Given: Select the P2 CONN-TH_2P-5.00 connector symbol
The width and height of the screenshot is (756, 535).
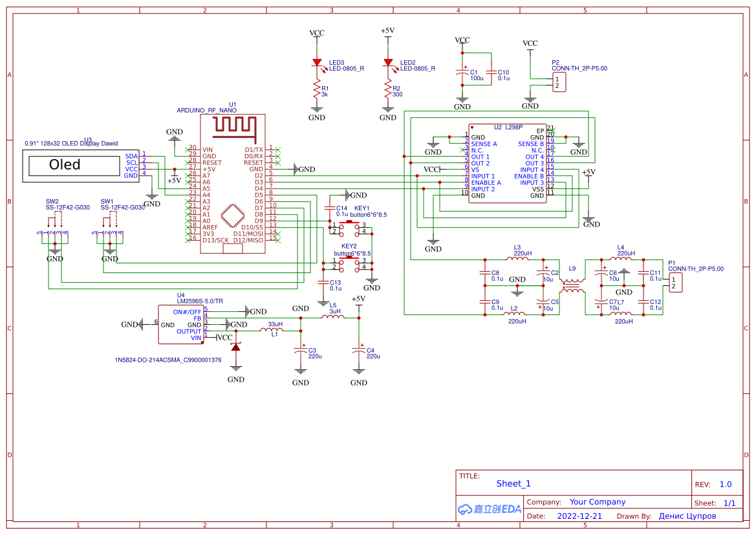Looking at the screenshot, I should (560, 82).
